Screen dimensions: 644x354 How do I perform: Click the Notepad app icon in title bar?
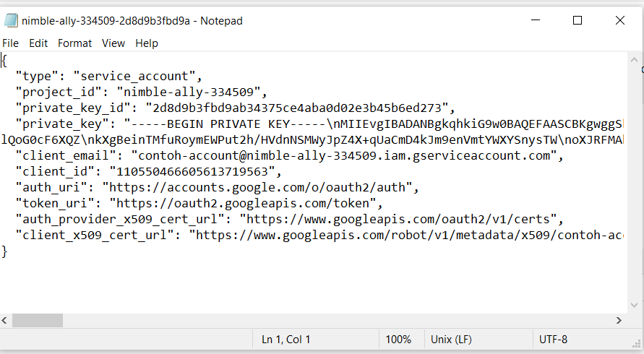pyautogui.click(x=11, y=20)
